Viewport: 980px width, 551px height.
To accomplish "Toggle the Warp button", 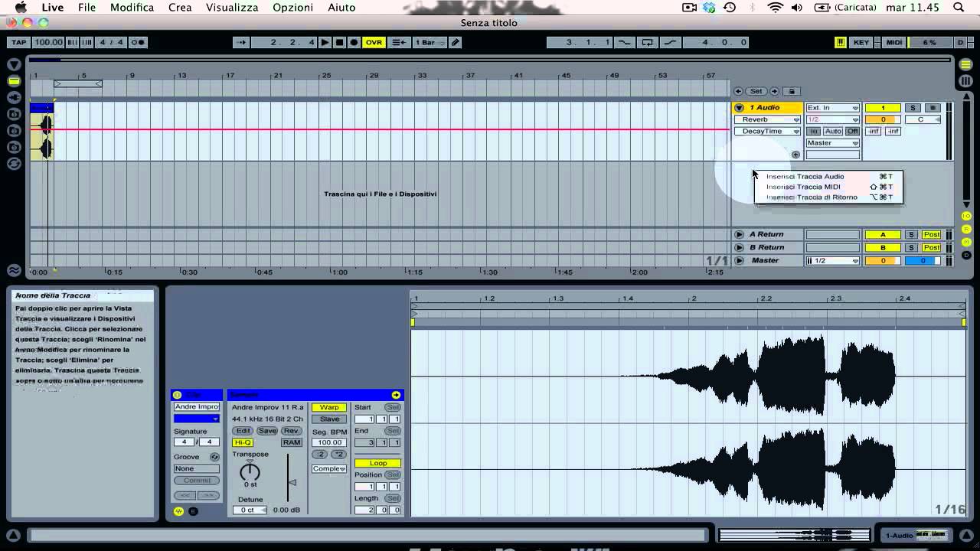I will [x=329, y=407].
